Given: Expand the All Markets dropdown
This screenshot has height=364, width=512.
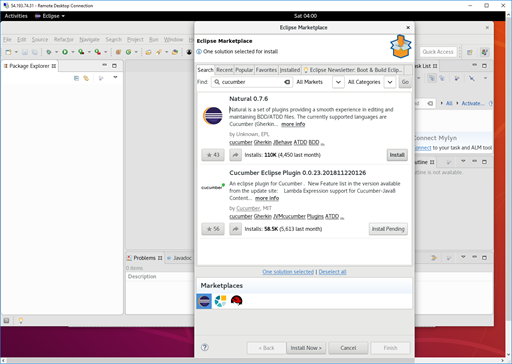Looking at the screenshot, I should tap(338, 82).
